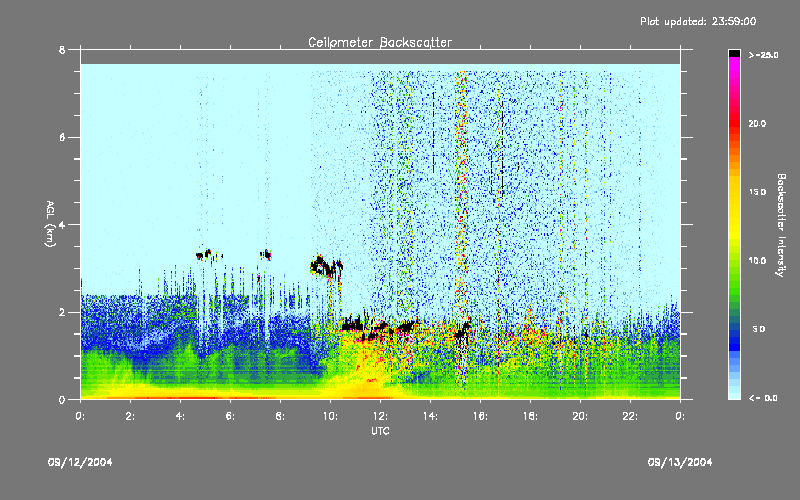Click the 'AGL (km)' vertical axis label

pyautogui.click(x=50, y=224)
